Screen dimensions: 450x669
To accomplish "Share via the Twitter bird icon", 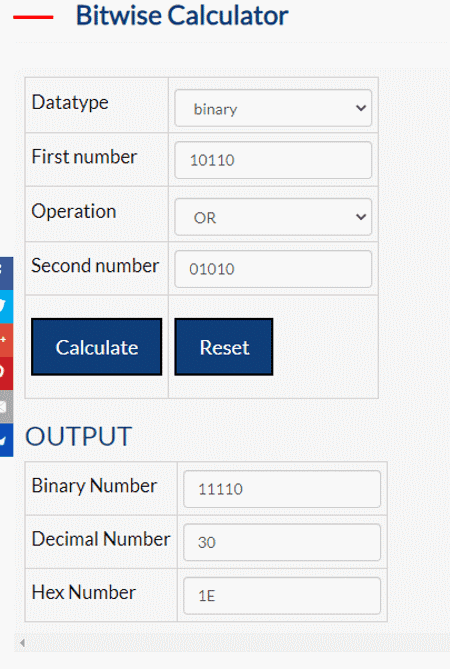I will pyautogui.click(x=6, y=307).
